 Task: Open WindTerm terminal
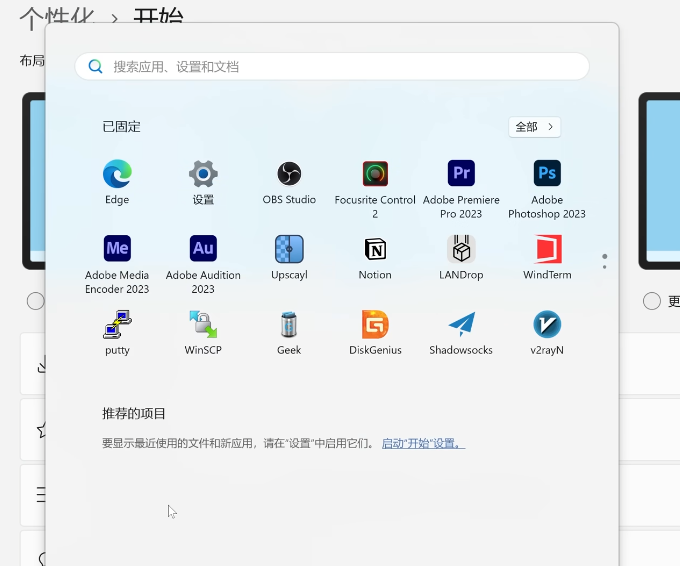547,249
